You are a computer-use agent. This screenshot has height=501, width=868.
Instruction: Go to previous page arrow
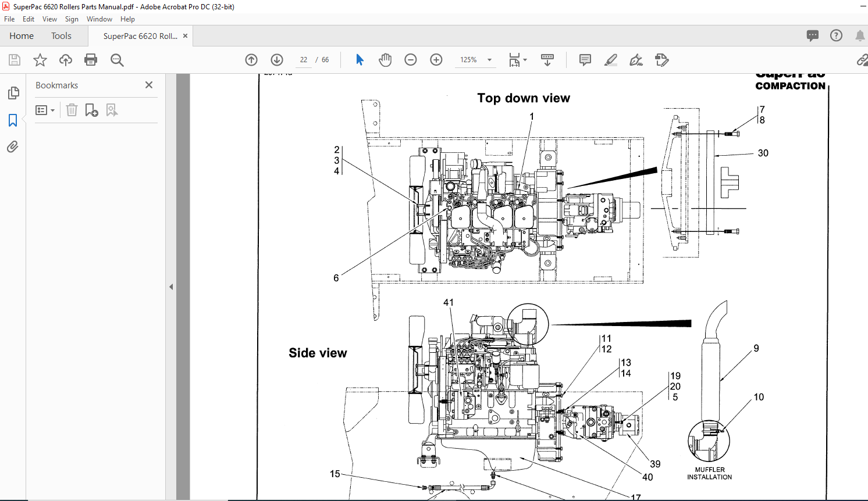pos(251,60)
